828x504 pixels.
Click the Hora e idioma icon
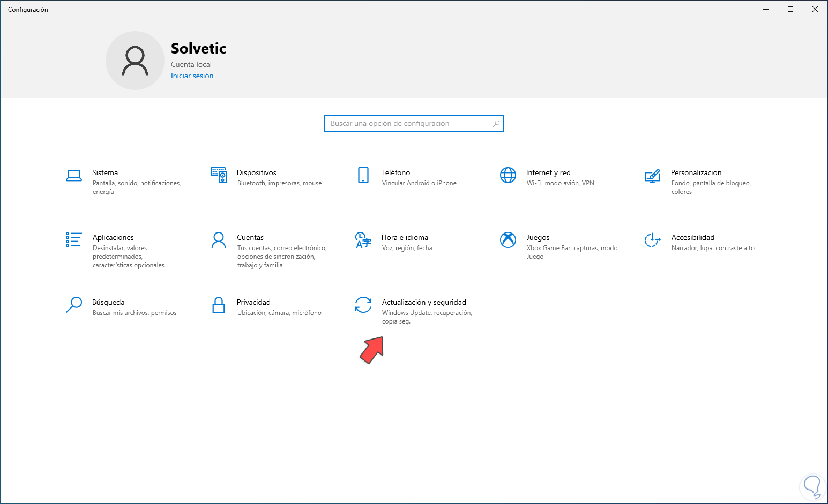coord(363,240)
